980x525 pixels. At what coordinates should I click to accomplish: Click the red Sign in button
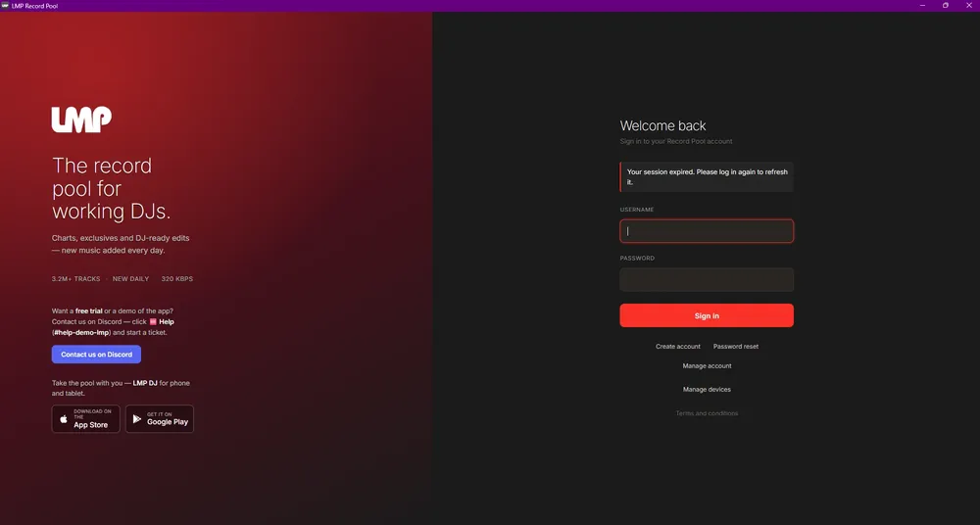(x=707, y=315)
